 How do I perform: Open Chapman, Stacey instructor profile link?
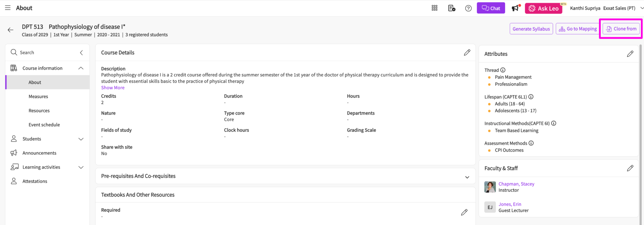point(516,184)
